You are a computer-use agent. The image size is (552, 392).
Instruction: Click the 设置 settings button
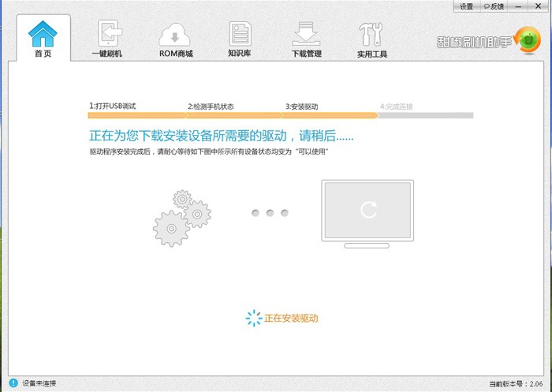pos(466,6)
